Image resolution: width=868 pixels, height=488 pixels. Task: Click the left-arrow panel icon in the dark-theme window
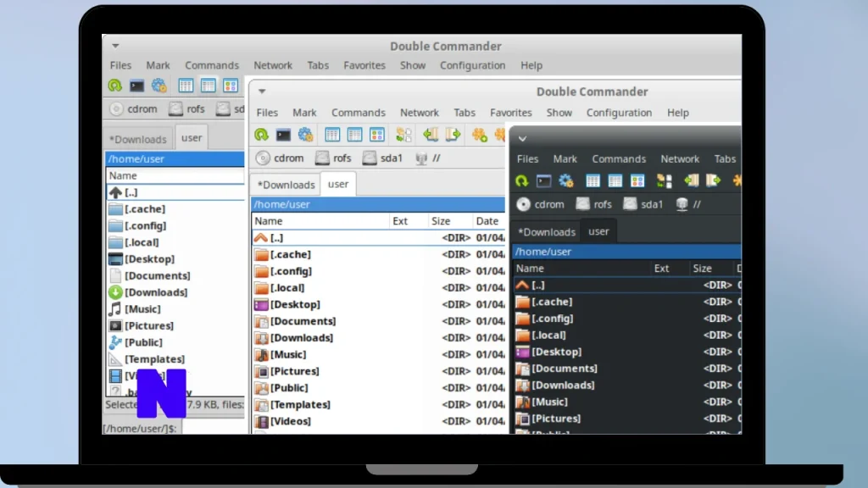click(x=691, y=180)
